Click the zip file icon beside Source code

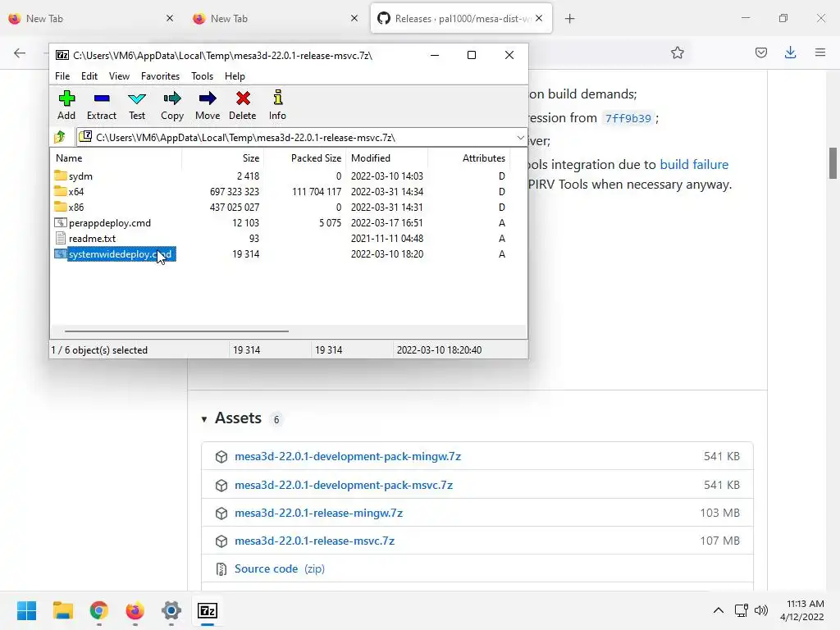pos(221,569)
